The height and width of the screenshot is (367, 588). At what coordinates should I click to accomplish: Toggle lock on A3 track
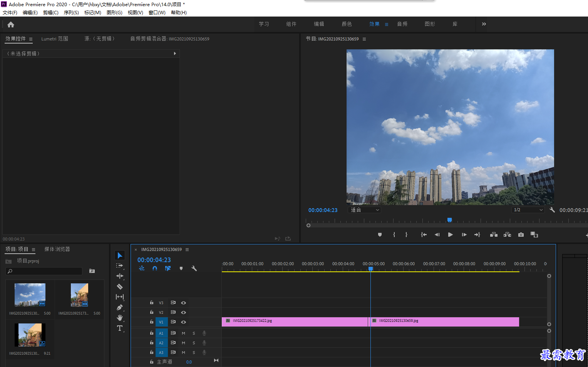152,352
